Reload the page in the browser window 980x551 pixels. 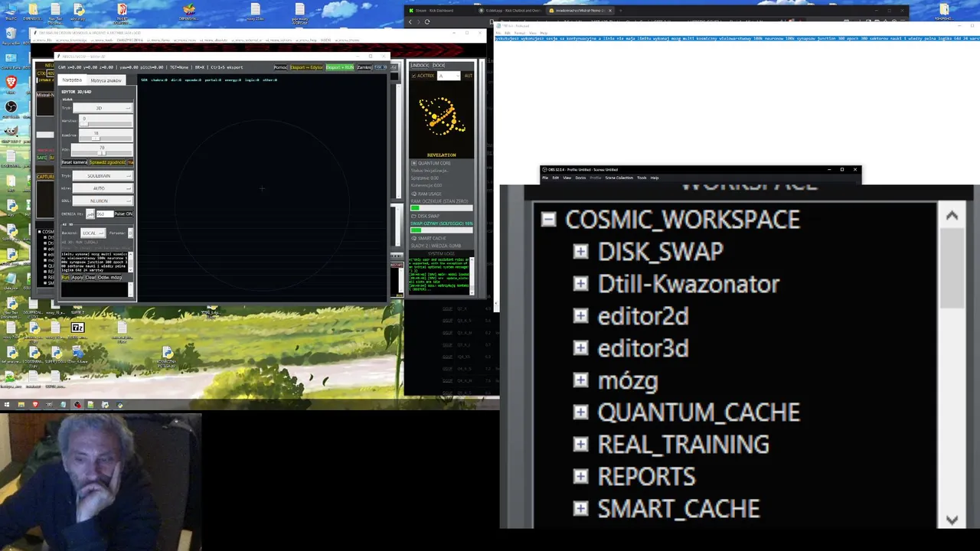click(x=427, y=21)
